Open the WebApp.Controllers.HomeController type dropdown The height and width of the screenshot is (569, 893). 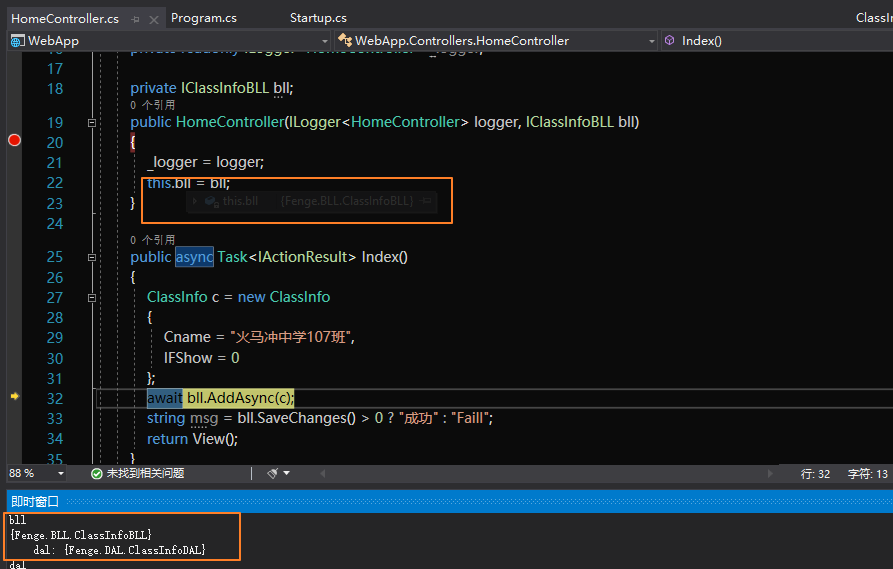pos(652,41)
